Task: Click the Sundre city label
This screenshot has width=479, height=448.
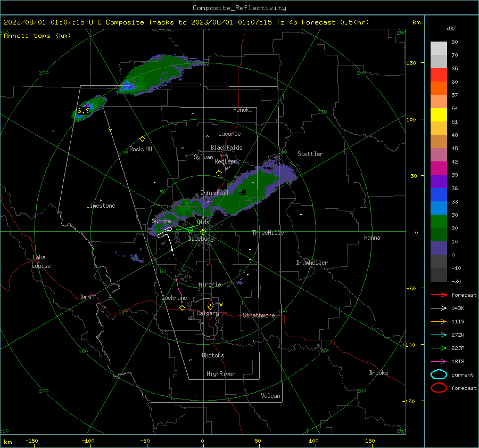Action: pyautogui.click(x=161, y=221)
